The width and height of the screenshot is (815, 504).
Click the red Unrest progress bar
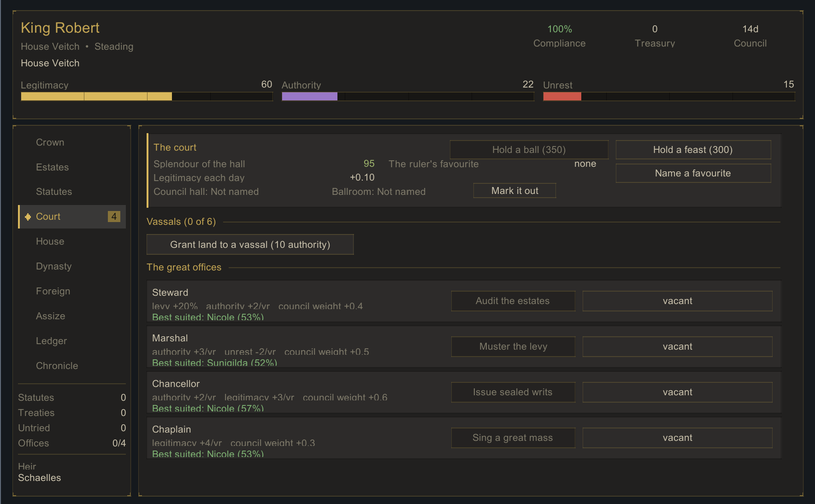click(669, 96)
